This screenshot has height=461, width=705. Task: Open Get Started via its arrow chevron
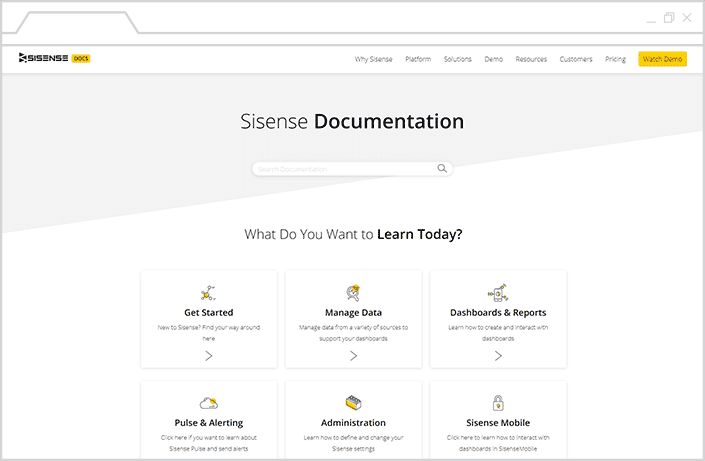209,356
